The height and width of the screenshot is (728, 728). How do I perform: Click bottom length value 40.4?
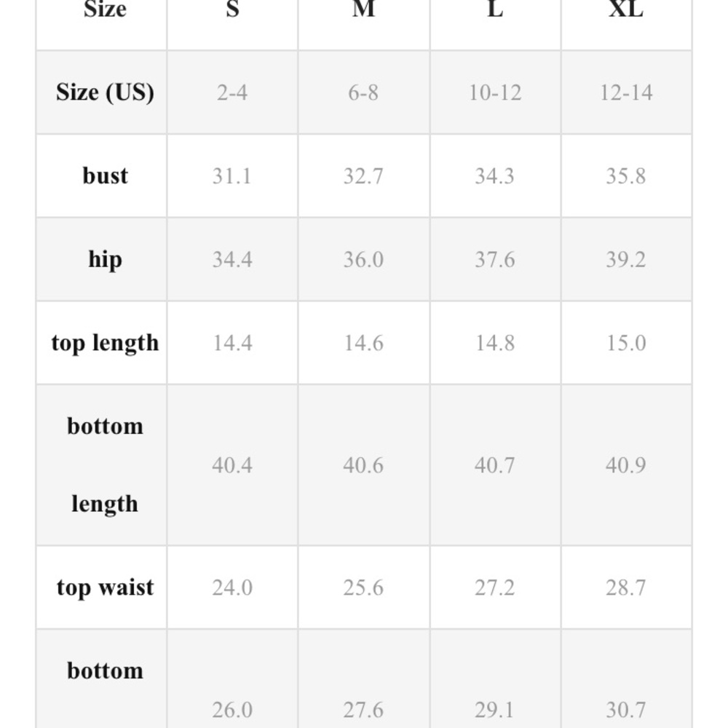tap(232, 464)
